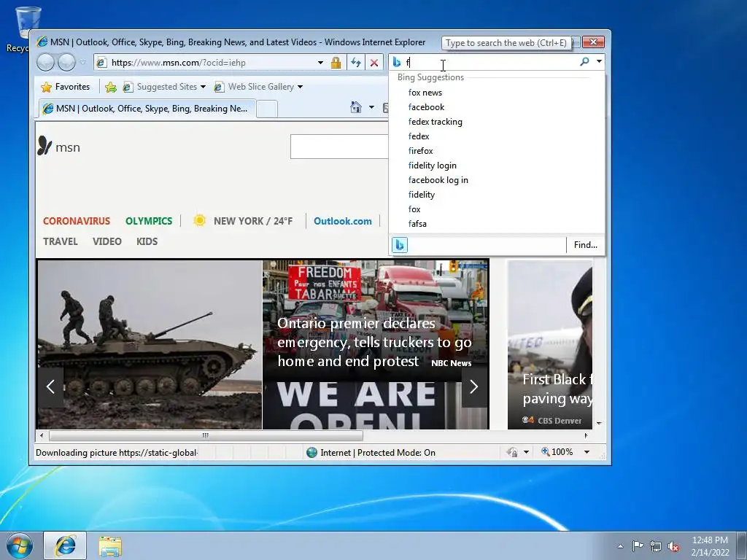The width and height of the screenshot is (747, 560).
Task: Click the search magnifier icon
Action: click(x=584, y=61)
